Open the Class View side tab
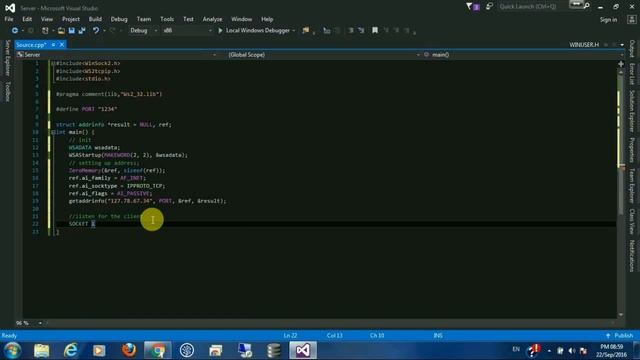The height and width of the screenshot is (360, 640). coord(632,221)
